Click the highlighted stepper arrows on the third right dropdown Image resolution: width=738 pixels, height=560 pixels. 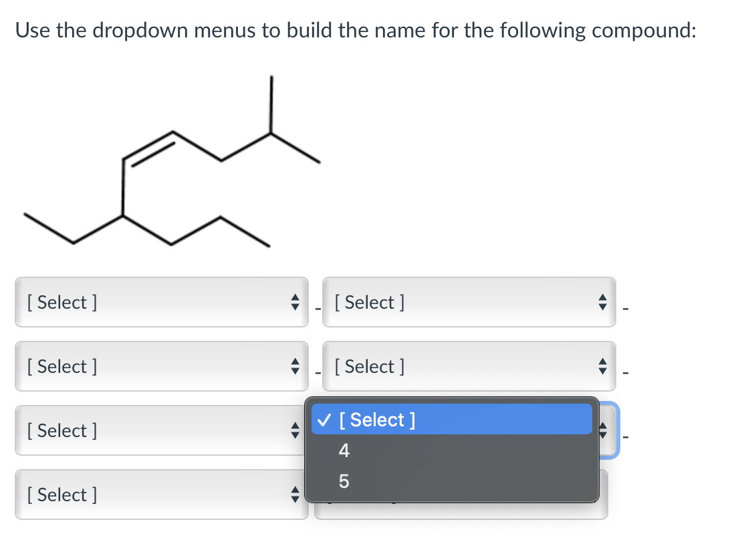(x=602, y=430)
